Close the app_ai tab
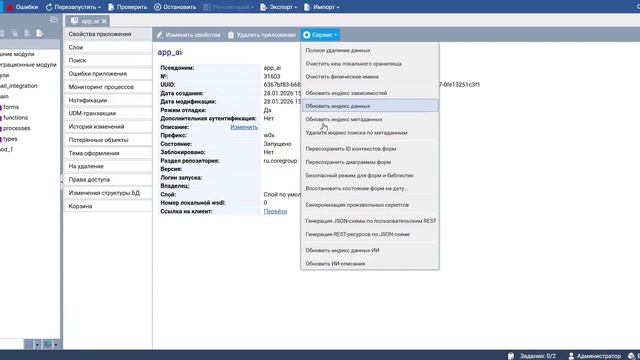This screenshot has width=640, height=360. click(104, 21)
